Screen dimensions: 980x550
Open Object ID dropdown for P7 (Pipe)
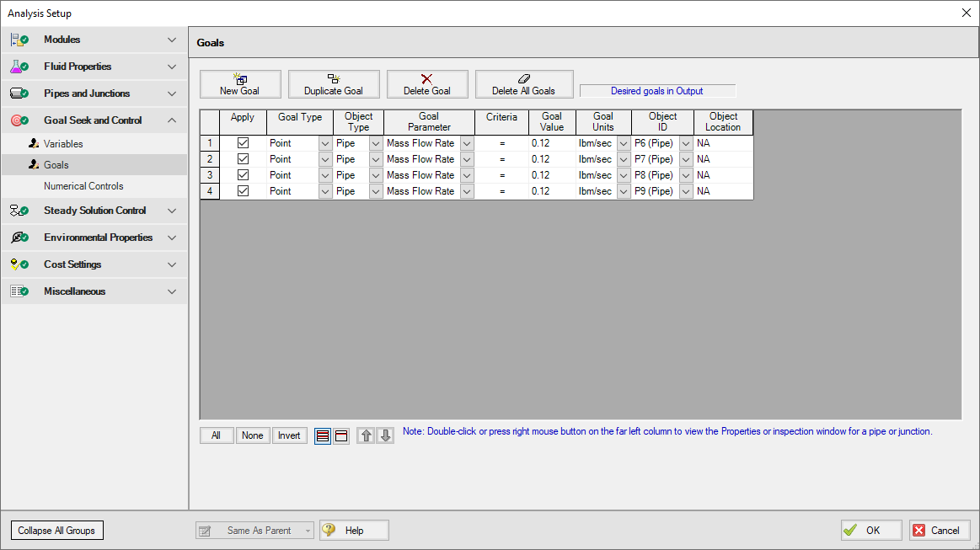pos(685,159)
